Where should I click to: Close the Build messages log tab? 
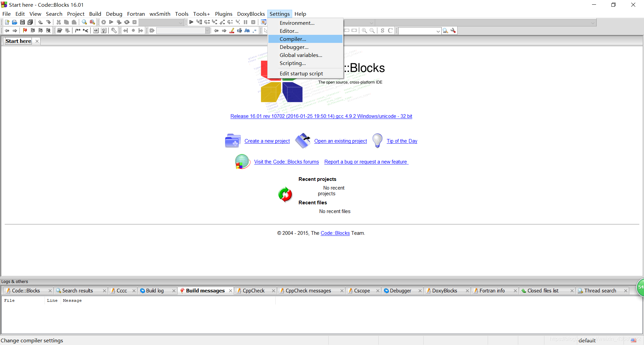[230, 291]
